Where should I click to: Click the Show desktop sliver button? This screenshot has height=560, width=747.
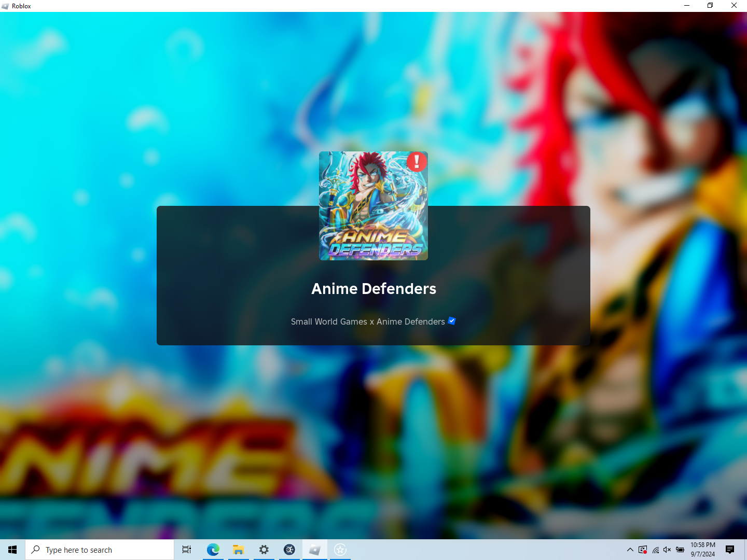click(x=745, y=550)
